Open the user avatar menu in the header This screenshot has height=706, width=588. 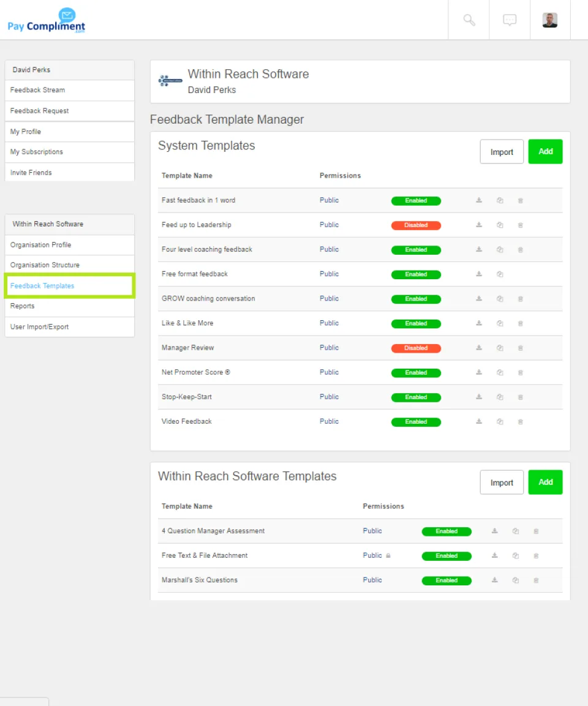tap(550, 20)
